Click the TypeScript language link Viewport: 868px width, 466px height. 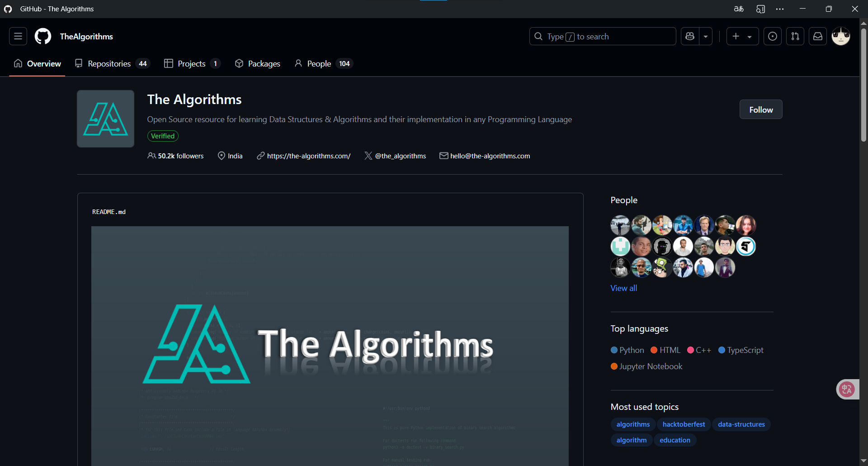pyautogui.click(x=741, y=350)
